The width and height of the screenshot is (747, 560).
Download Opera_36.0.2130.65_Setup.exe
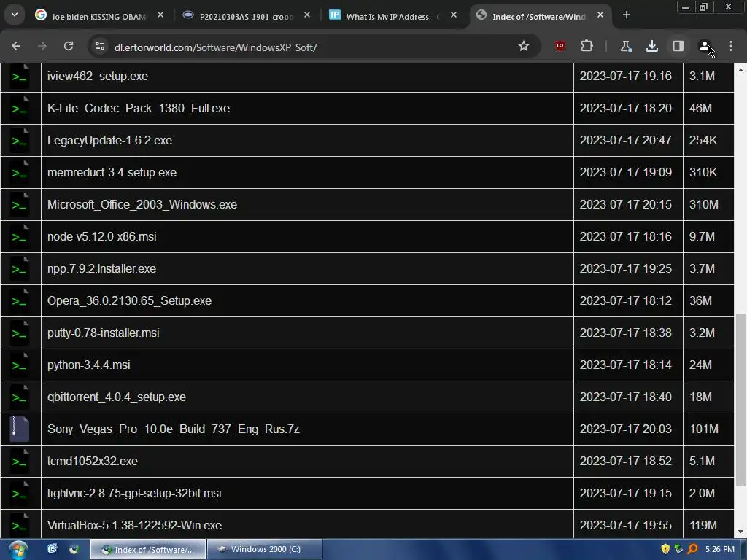(129, 301)
